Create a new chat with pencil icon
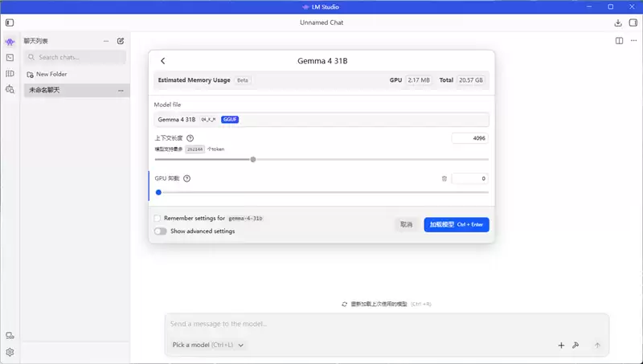This screenshot has height=364, width=643. click(121, 41)
